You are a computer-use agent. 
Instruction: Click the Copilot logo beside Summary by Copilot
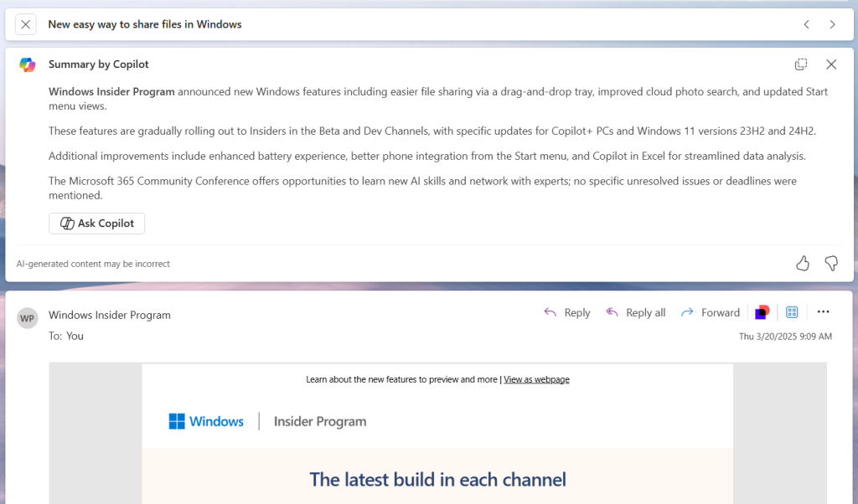tap(26, 64)
